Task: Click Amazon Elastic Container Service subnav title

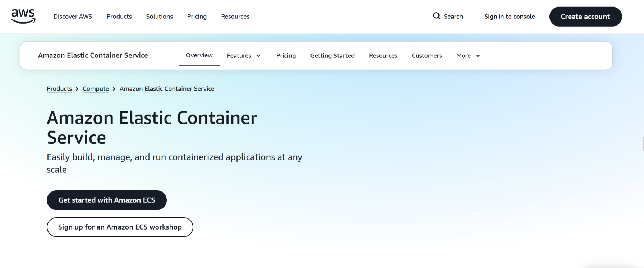Action: (93, 55)
